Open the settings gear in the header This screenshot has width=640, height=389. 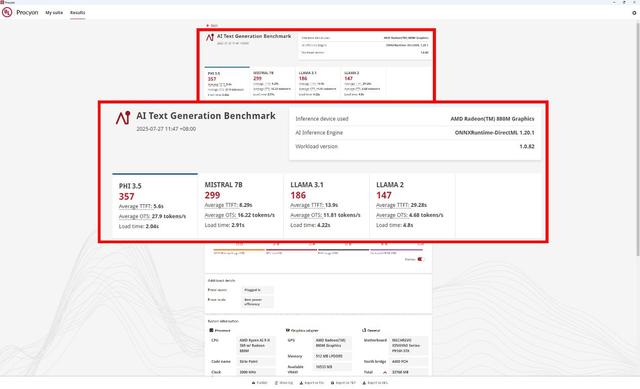tap(634, 13)
